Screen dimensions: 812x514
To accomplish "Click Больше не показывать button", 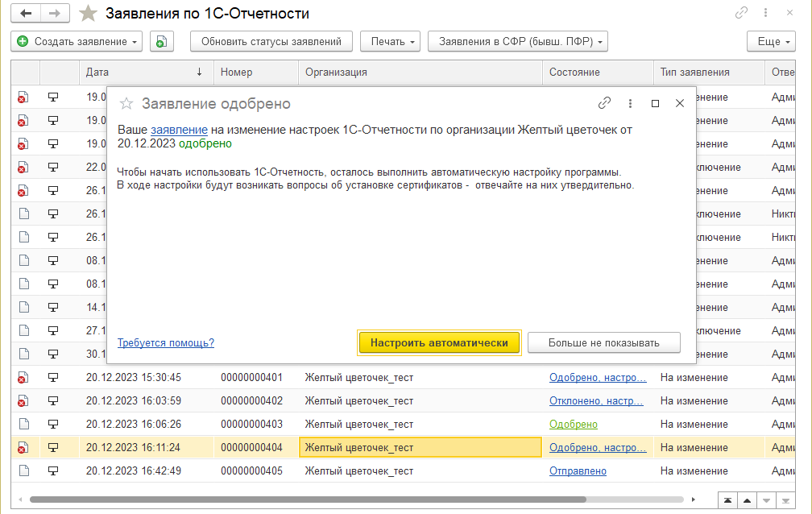I will (x=604, y=343).
